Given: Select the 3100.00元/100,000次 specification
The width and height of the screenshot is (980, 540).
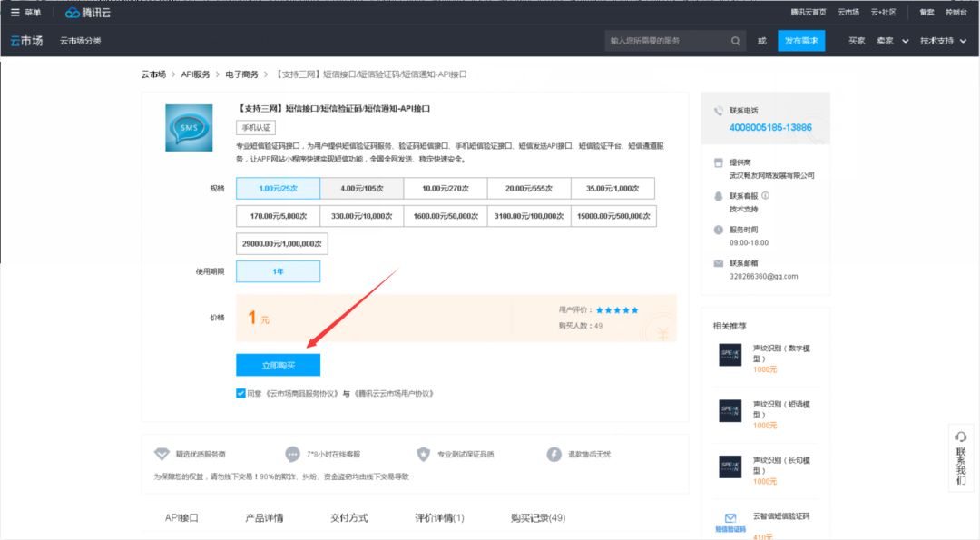Looking at the screenshot, I should click(529, 216).
